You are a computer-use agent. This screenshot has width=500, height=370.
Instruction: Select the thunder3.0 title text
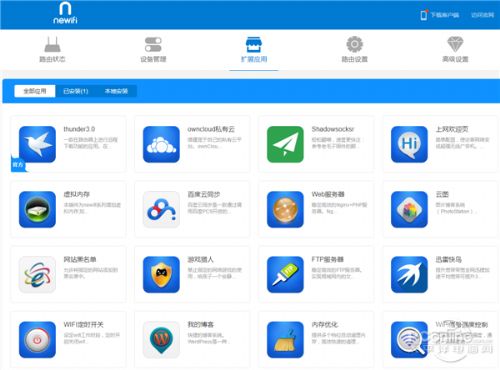pos(79,129)
